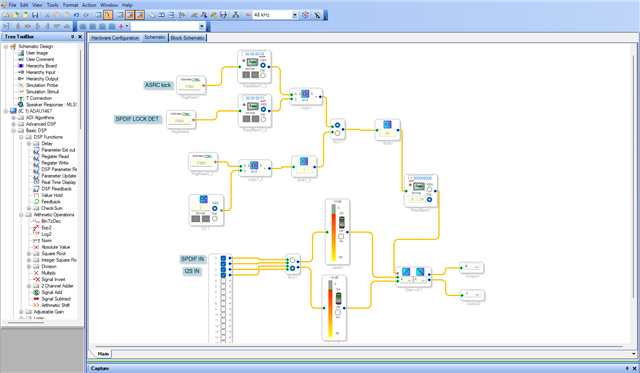Expand the ADI Algorithms folder
This screenshot has height=373, width=640.
(x=13, y=118)
